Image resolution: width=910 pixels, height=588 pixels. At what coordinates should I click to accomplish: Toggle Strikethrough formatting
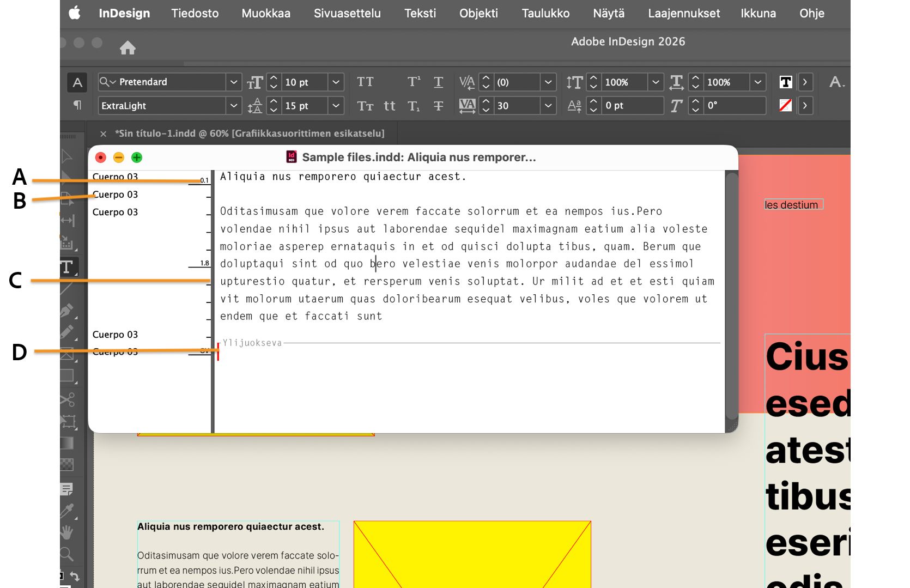[438, 106]
